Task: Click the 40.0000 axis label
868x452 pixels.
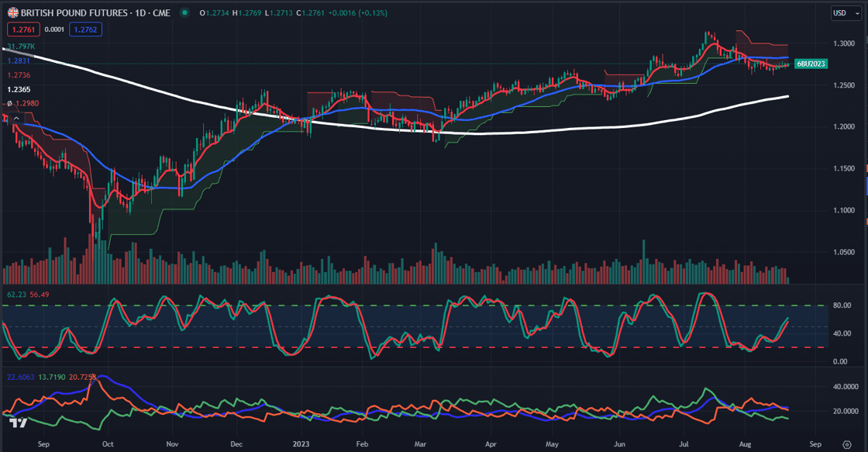Action: click(846, 387)
